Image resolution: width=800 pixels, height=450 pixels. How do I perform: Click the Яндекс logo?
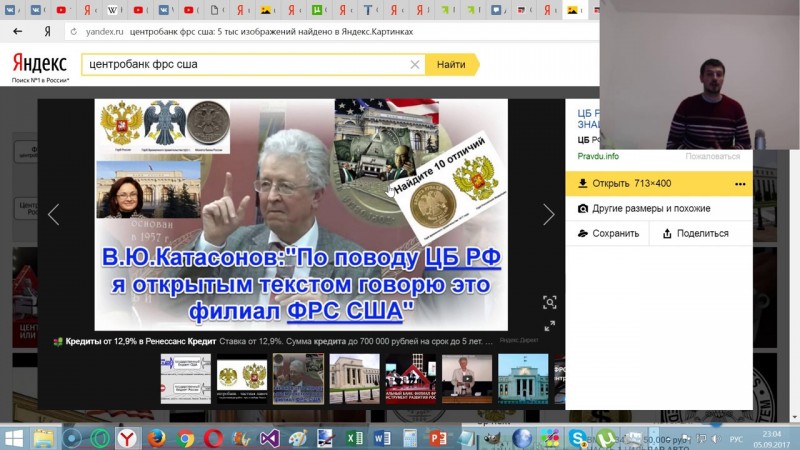40,63
